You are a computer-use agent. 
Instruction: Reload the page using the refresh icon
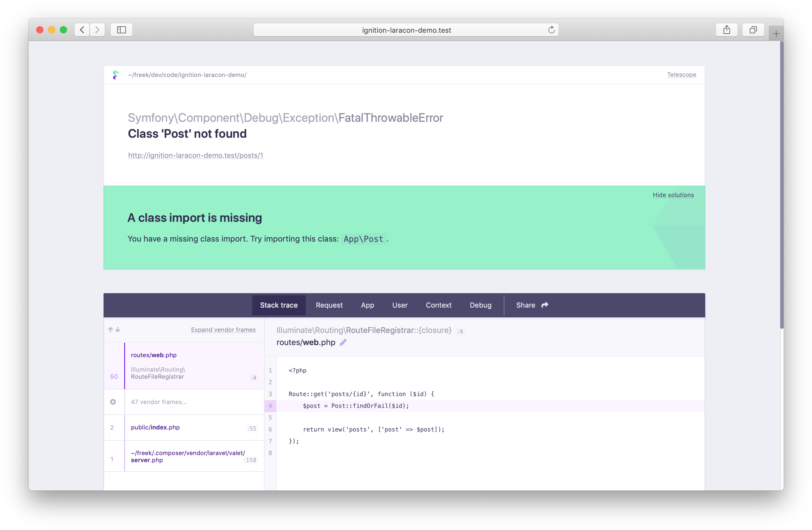[551, 30]
